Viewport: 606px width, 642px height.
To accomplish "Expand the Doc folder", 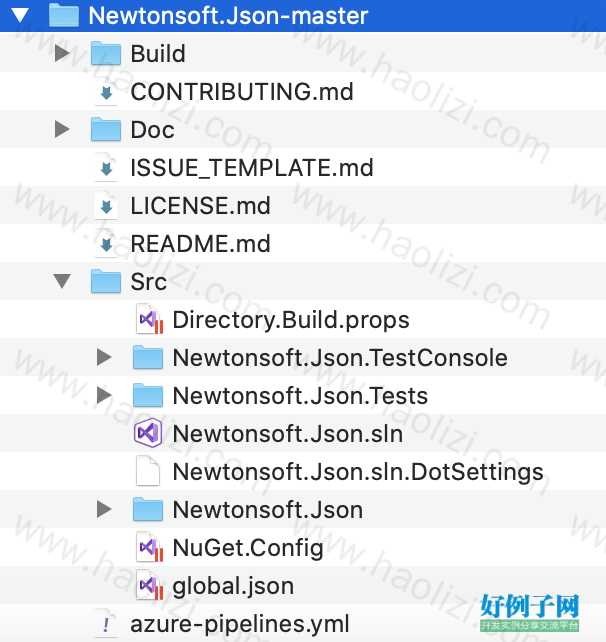I will [x=62, y=129].
